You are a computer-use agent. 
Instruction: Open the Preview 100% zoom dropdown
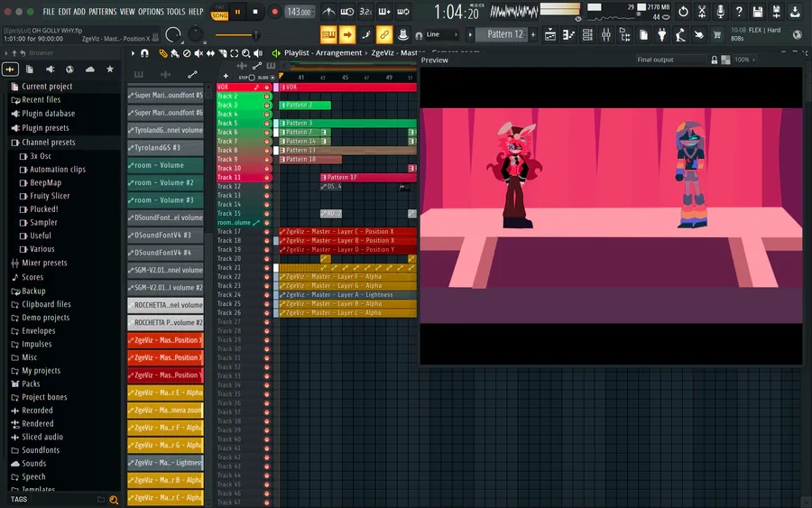pyautogui.click(x=745, y=60)
